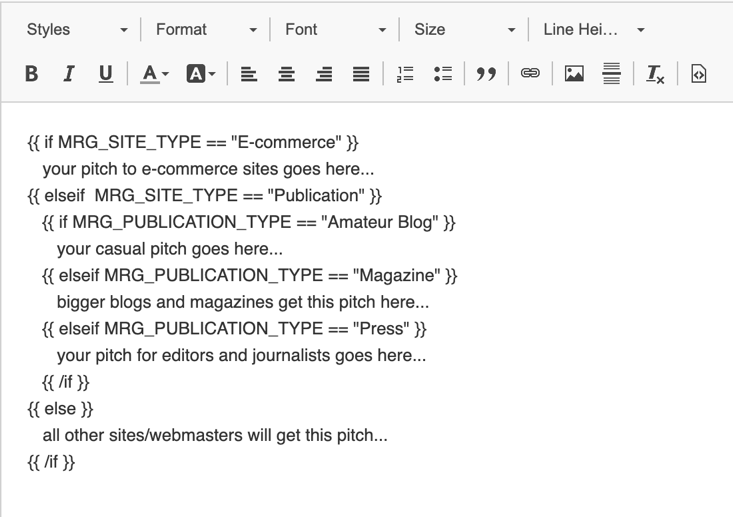
Task: Insert a hyperlink
Action: [x=530, y=74]
